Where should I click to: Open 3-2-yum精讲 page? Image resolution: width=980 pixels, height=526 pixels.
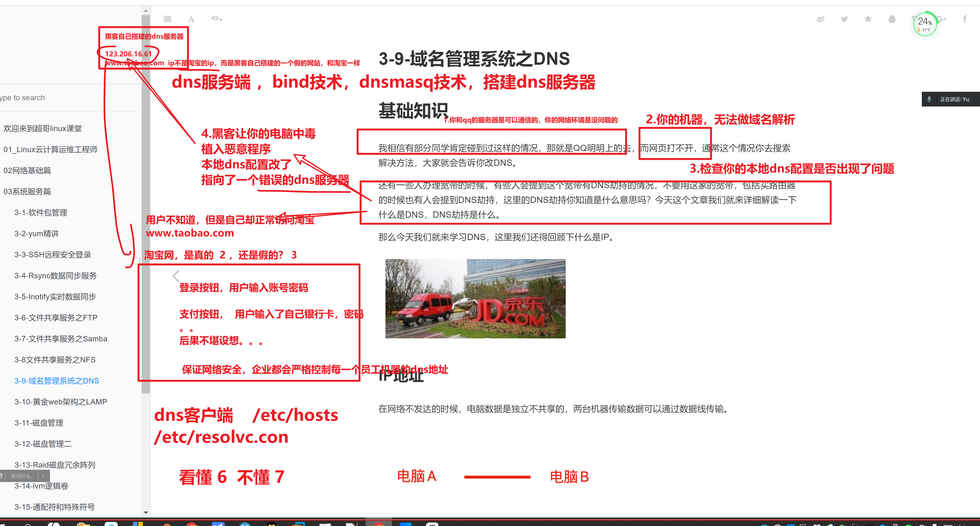pos(37,234)
